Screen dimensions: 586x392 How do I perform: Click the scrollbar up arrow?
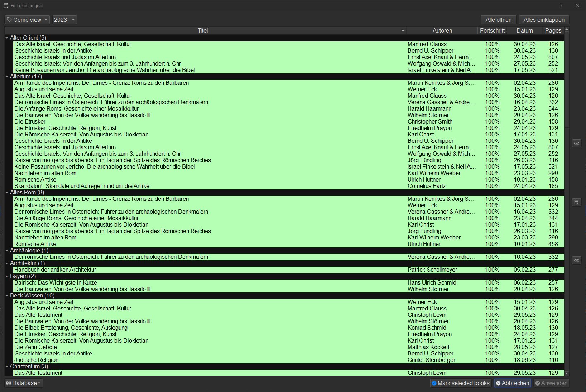(x=567, y=29)
